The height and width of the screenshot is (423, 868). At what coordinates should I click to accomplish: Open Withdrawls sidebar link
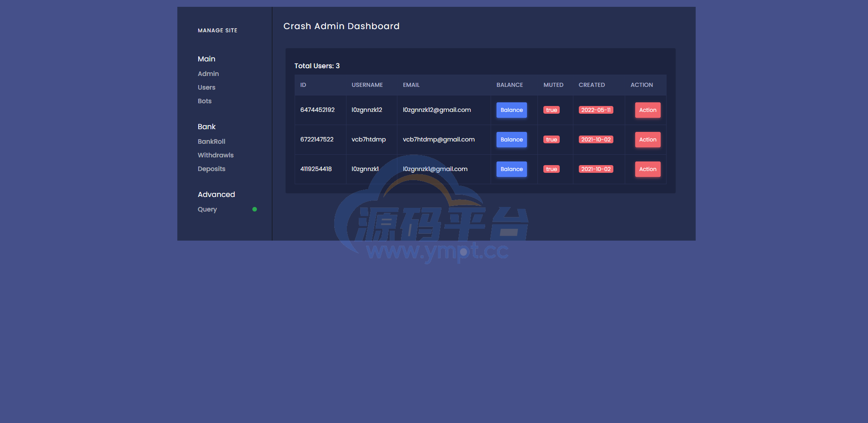coord(216,155)
